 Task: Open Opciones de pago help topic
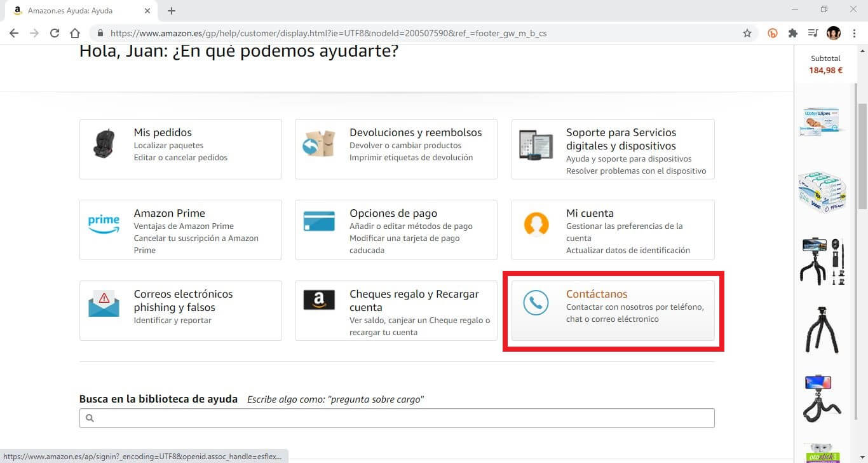(x=396, y=230)
